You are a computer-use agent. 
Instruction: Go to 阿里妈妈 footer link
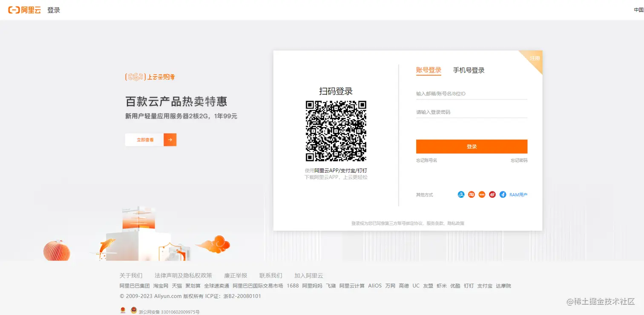(x=312, y=286)
